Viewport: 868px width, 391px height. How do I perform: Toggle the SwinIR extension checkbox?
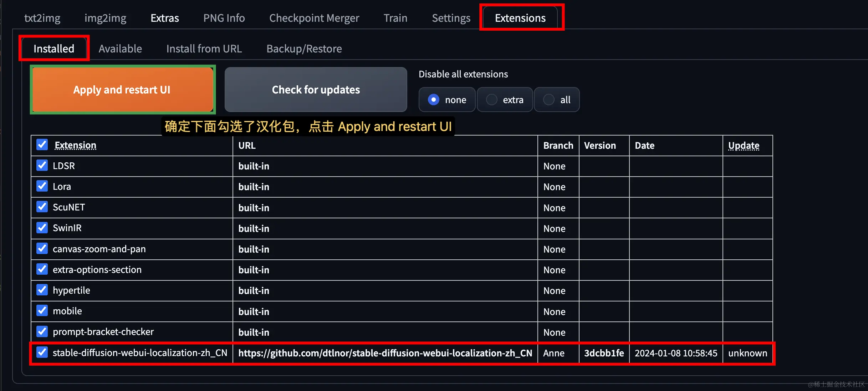tap(42, 228)
